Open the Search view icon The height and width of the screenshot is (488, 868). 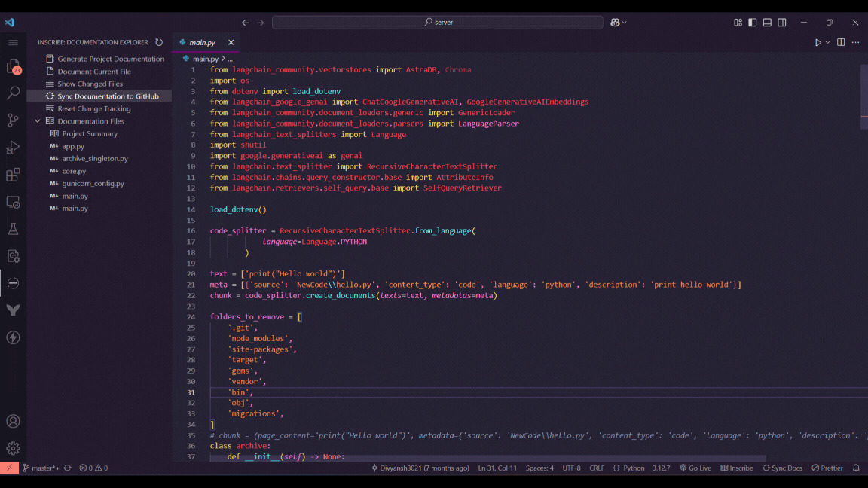(x=14, y=93)
